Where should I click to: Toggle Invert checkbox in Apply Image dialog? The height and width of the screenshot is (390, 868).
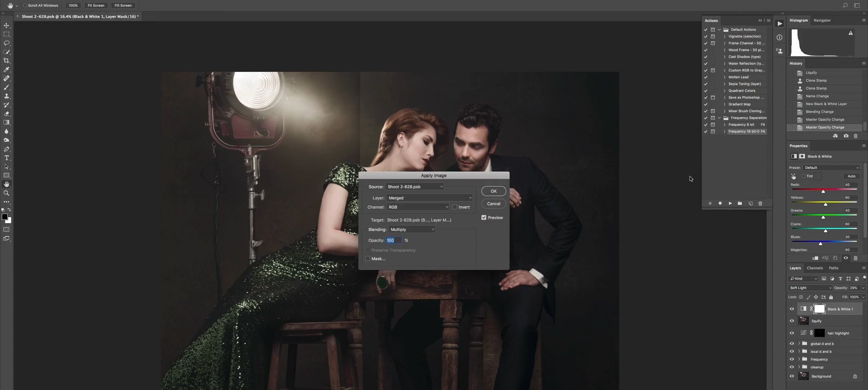tap(455, 207)
